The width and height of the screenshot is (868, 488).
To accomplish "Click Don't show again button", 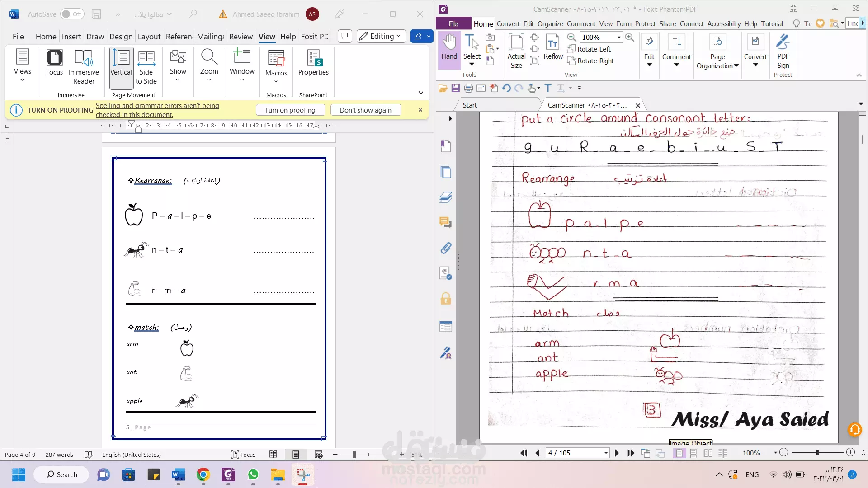I will point(365,110).
